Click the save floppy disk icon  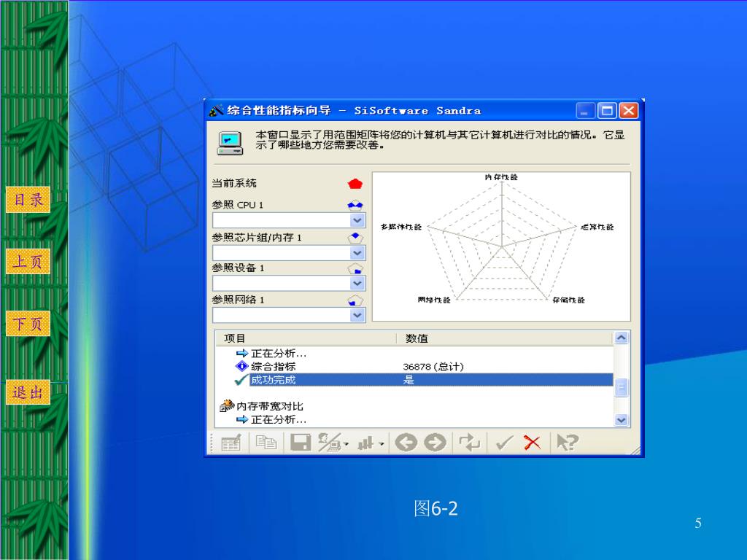click(301, 443)
